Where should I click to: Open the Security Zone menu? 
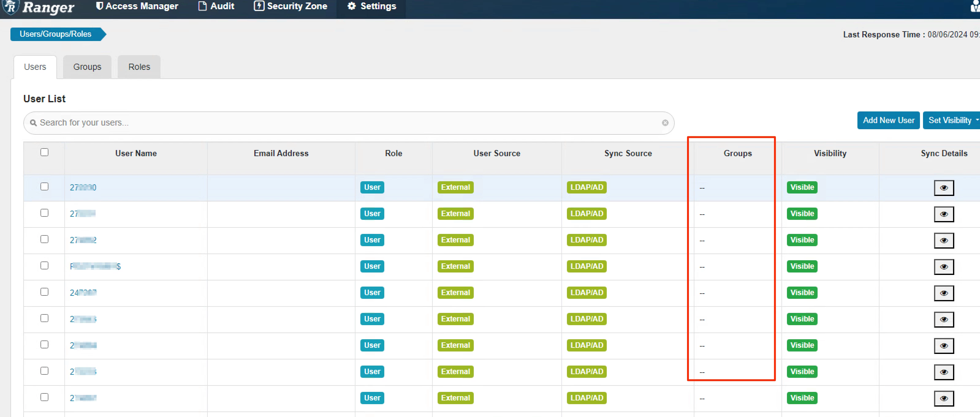[x=290, y=6]
